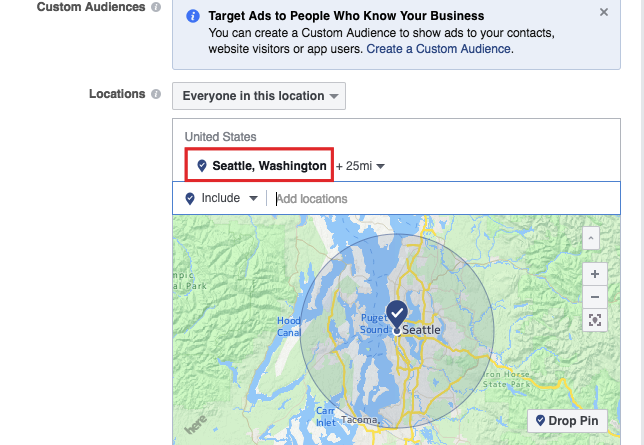
Task: Click the Hood Canal label on map
Action: coord(289,327)
